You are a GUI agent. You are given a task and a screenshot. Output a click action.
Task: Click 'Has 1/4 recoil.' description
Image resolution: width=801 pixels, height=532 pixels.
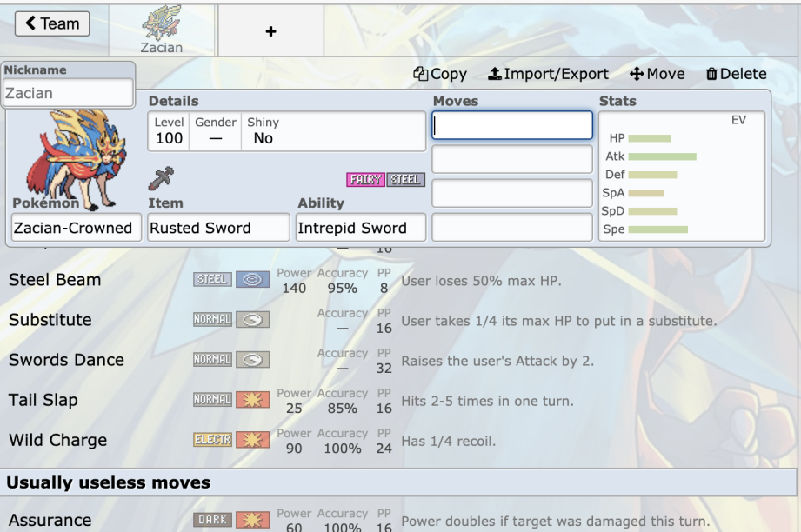(x=449, y=441)
